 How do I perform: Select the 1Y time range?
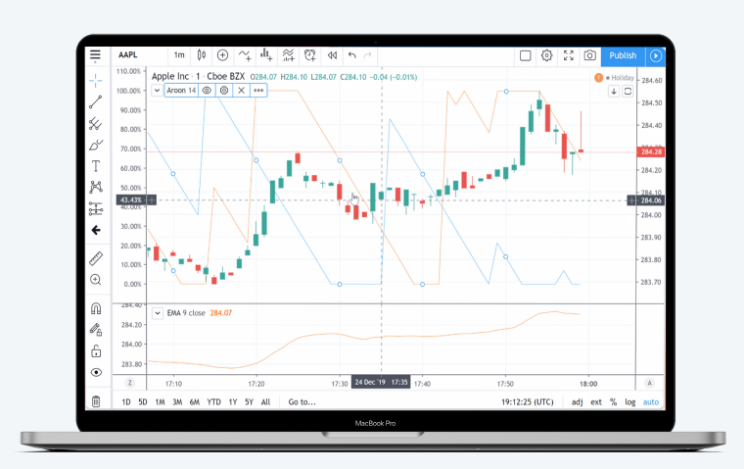(x=232, y=402)
